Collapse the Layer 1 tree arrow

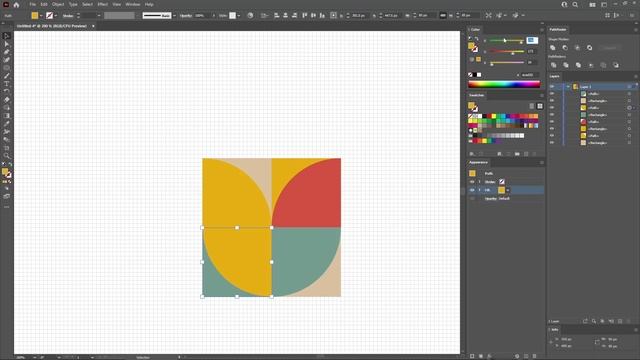click(x=568, y=87)
